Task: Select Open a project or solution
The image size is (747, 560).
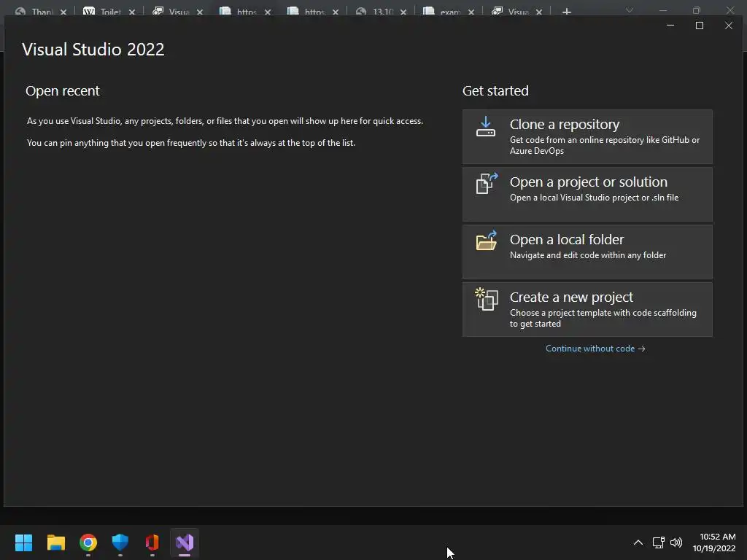Action: tap(587, 194)
